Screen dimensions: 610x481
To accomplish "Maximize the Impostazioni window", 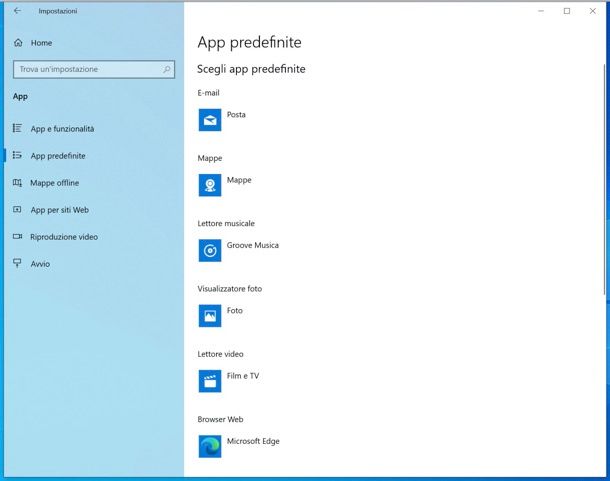I will coord(567,11).
